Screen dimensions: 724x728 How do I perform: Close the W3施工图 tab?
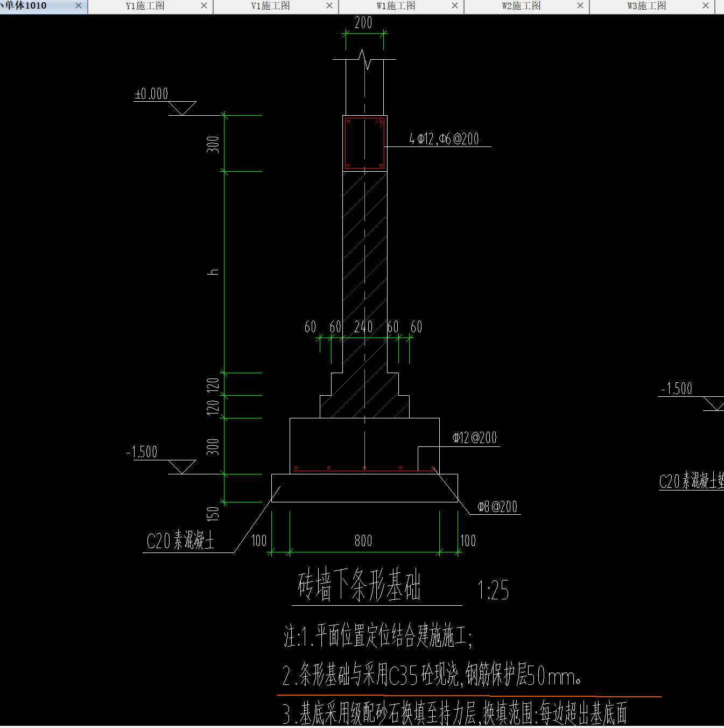706,5
